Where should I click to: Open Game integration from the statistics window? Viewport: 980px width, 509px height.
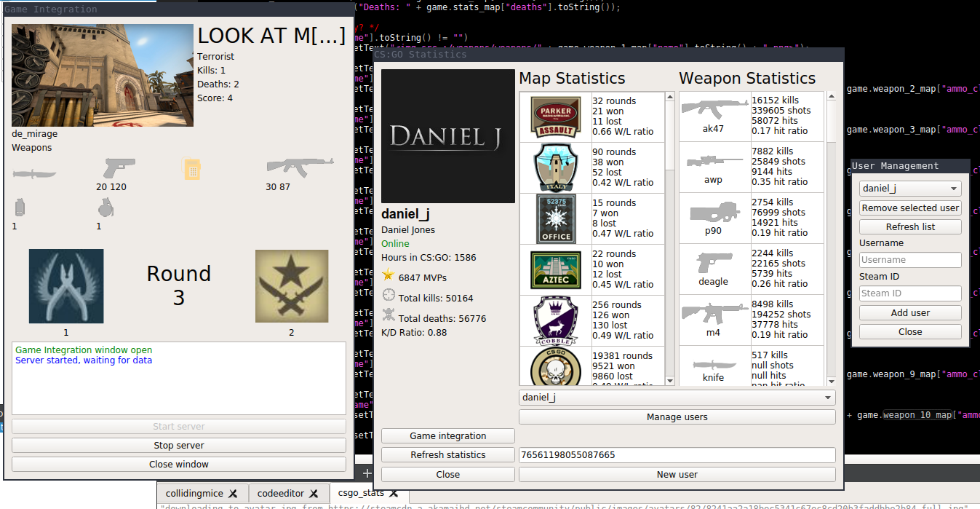[x=448, y=436]
